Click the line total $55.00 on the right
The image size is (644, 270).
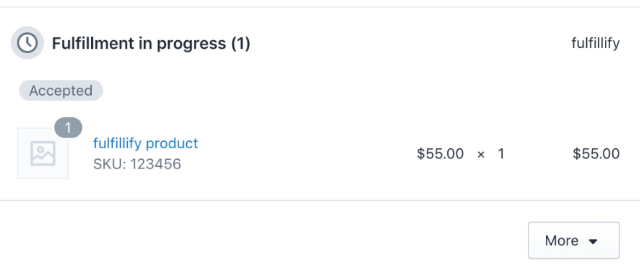click(x=596, y=154)
